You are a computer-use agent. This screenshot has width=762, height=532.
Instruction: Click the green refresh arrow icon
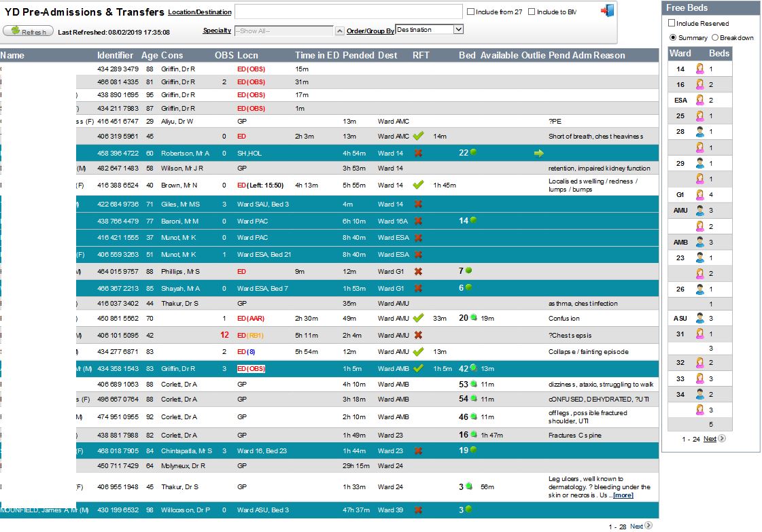coord(16,30)
